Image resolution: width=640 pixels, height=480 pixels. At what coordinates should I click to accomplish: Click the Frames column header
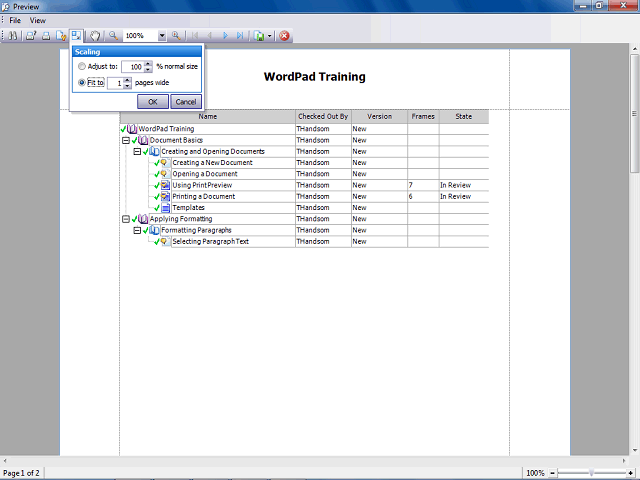click(x=423, y=116)
